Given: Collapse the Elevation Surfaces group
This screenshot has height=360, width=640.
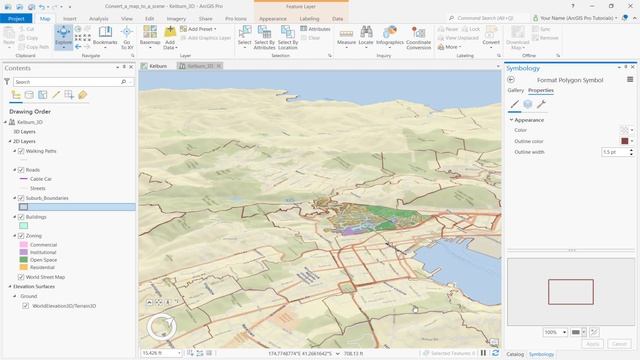Looking at the screenshot, I should 10,287.
